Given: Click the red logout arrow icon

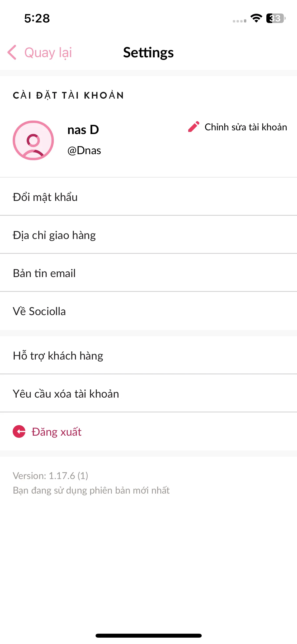Looking at the screenshot, I should [x=19, y=431].
